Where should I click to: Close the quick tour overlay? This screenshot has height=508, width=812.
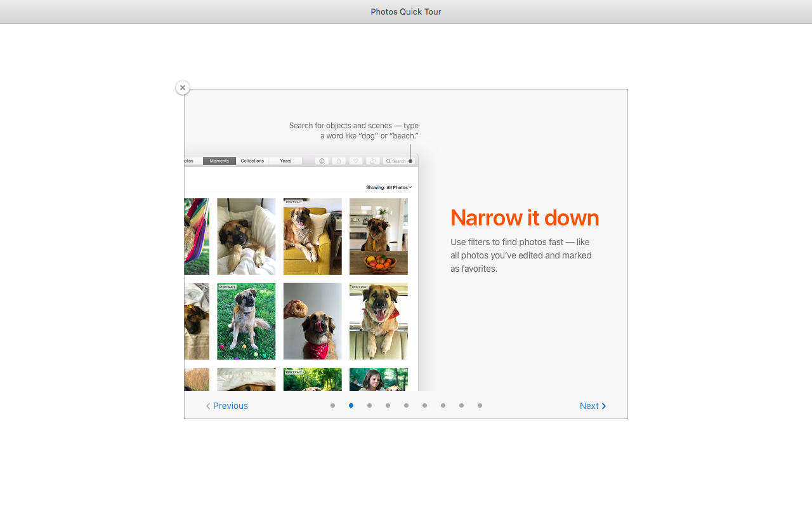[183, 88]
